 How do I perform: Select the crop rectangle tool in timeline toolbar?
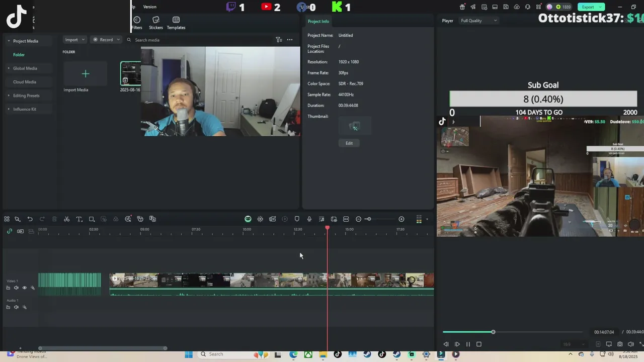[92, 219]
